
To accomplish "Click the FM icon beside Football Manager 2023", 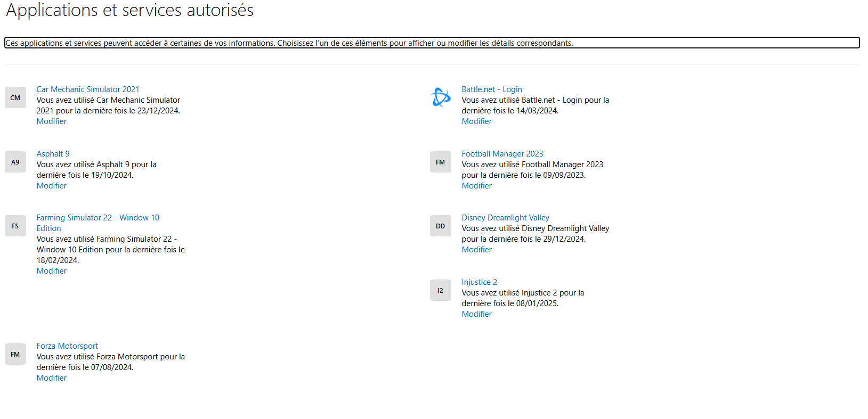I will [441, 162].
